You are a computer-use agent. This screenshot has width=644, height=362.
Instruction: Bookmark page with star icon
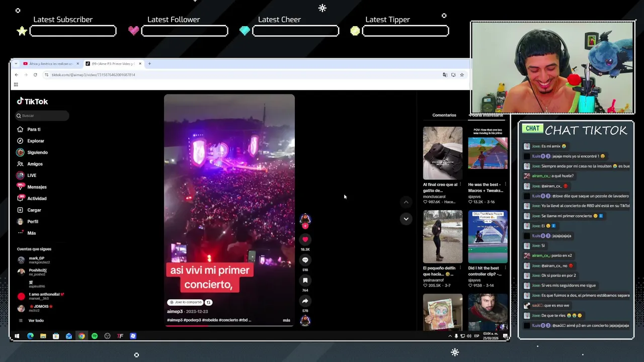pos(462,75)
